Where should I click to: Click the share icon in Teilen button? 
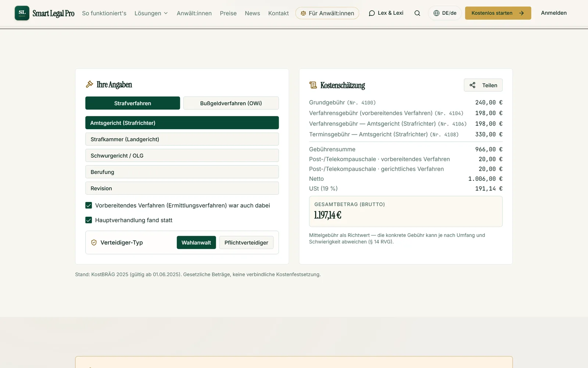click(472, 85)
